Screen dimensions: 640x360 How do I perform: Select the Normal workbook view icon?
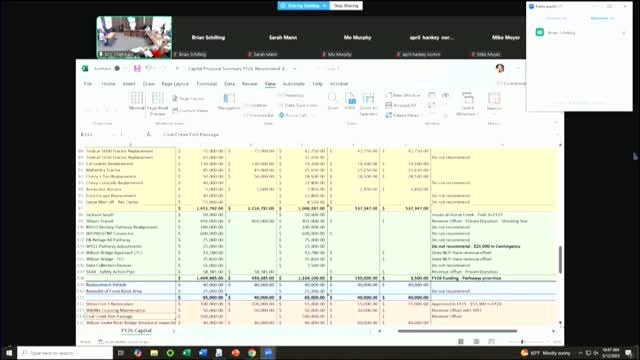[x=137, y=101]
